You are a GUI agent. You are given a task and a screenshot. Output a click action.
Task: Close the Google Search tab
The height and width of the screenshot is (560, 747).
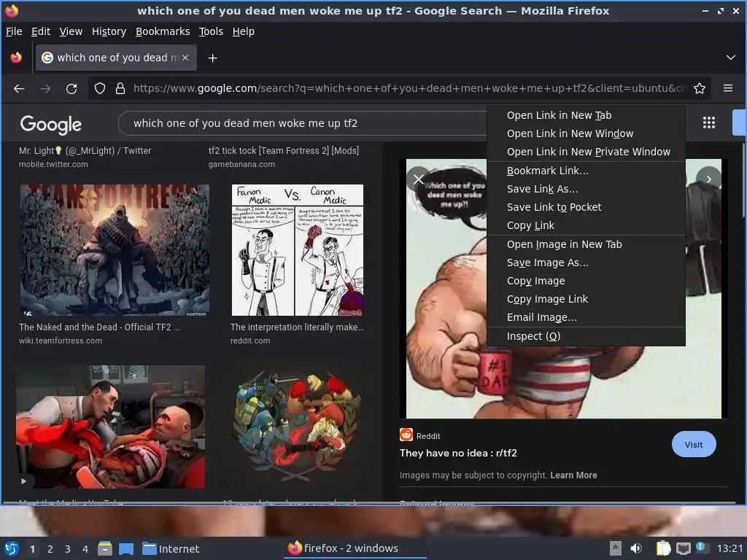click(x=185, y=58)
